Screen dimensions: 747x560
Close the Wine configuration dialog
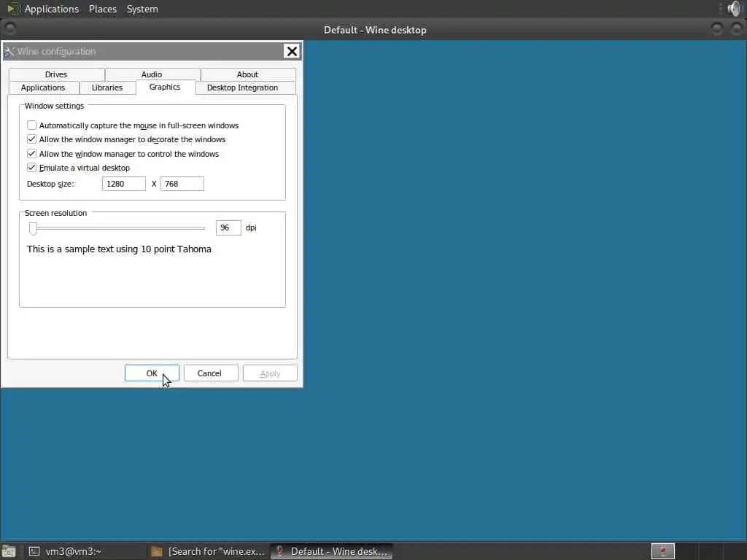[x=292, y=52]
